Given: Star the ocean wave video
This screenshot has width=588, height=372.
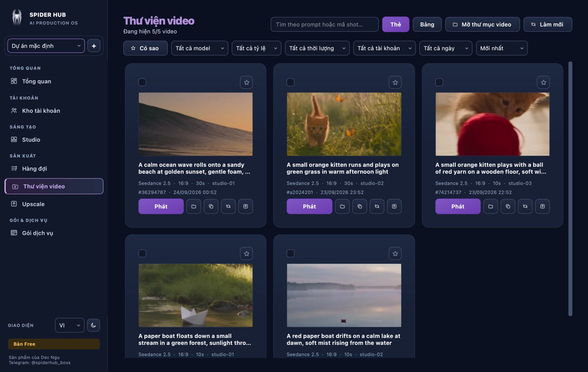Looking at the screenshot, I should point(246,82).
